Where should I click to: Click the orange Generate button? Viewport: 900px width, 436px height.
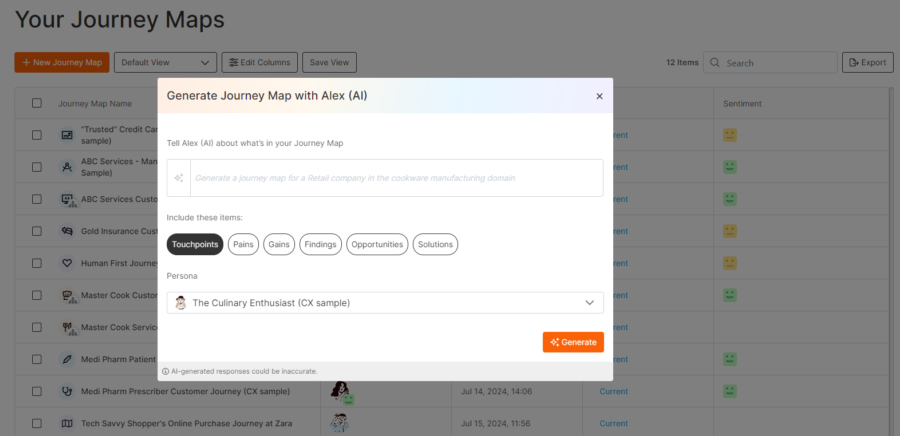click(x=573, y=342)
